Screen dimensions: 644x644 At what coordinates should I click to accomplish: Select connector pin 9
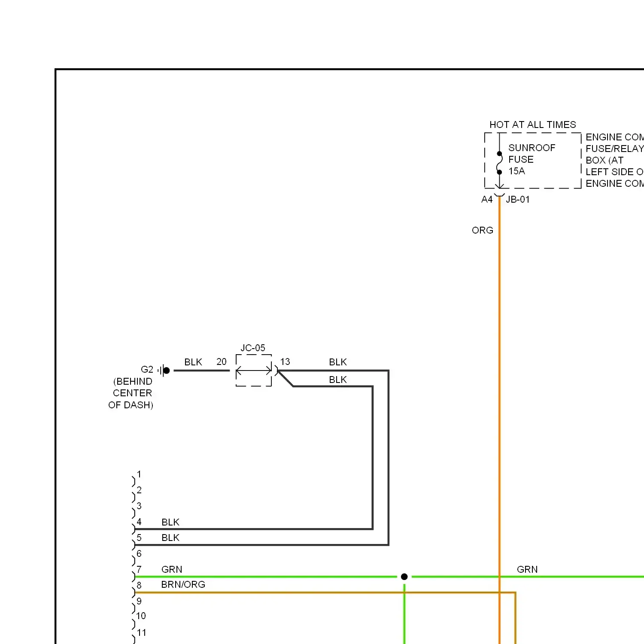[139, 601]
